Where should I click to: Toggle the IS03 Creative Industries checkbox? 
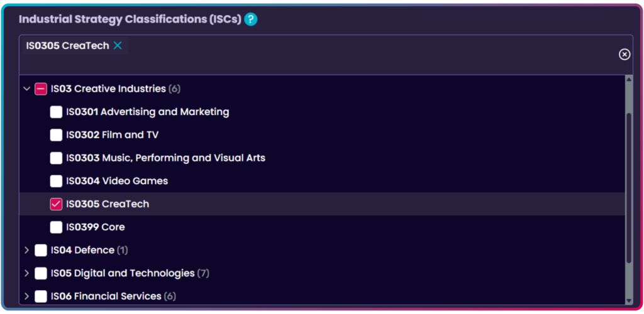(41, 89)
